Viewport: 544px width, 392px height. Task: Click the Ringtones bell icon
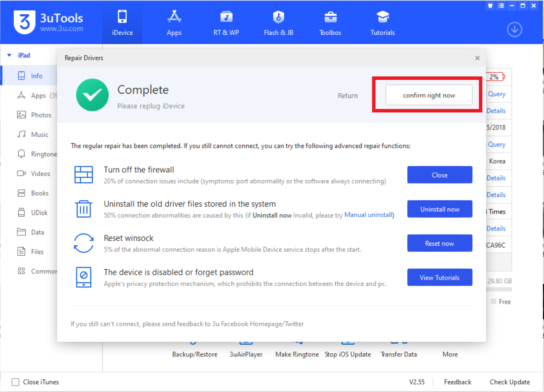pos(21,154)
